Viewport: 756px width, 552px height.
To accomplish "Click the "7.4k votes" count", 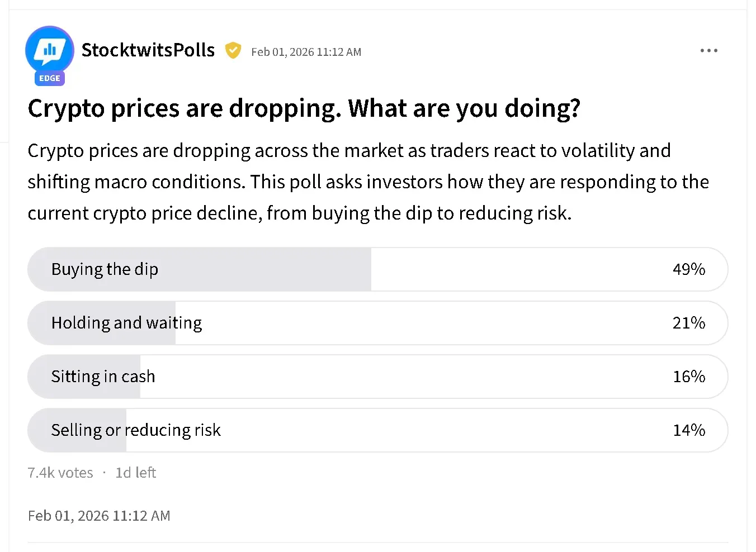I will point(60,473).
